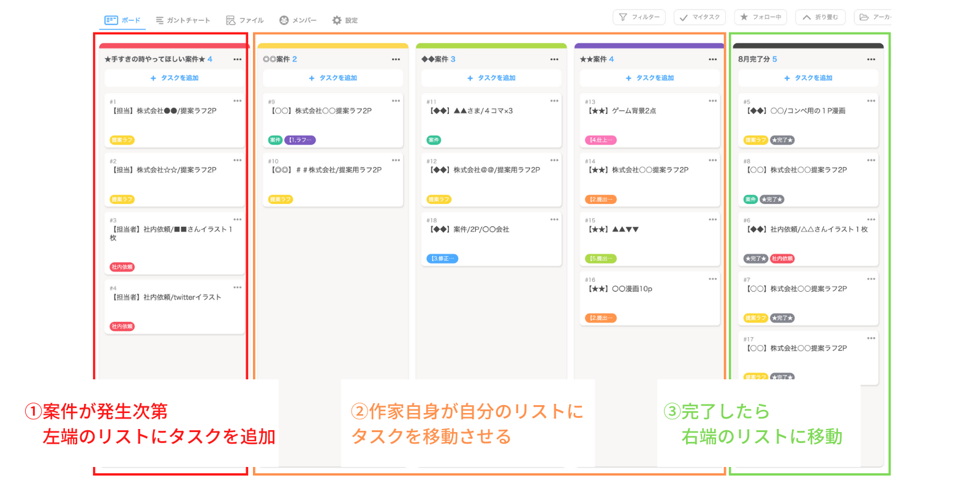Open the ◎◎案件 list options menu
This screenshot has height=478, width=980.
pyautogui.click(x=396, y=59)
